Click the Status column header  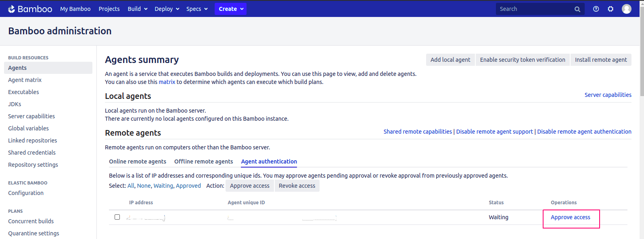pyautogui.click(x=496, y=203)
